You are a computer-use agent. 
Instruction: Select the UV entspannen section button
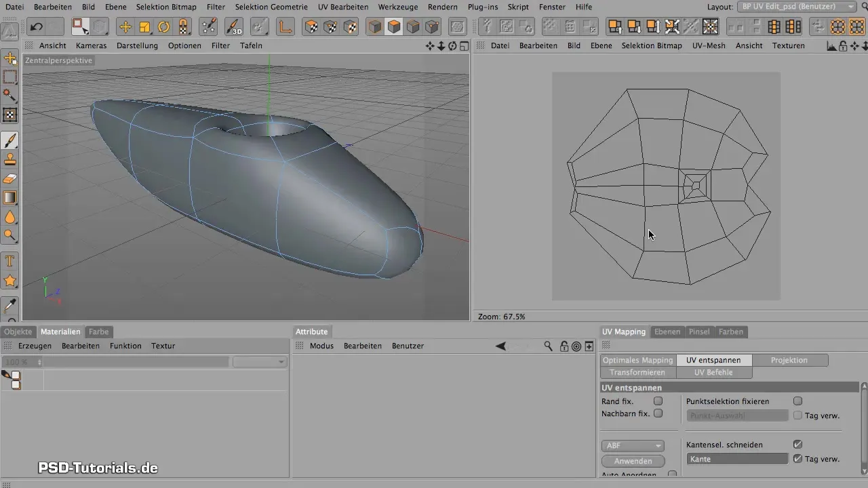713,361
